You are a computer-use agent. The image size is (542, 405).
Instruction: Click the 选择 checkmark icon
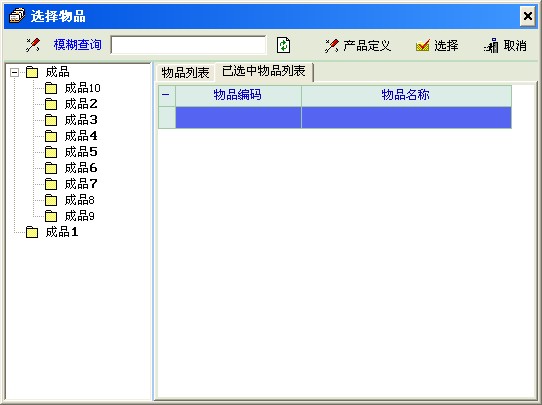click(x=422, y=46)
